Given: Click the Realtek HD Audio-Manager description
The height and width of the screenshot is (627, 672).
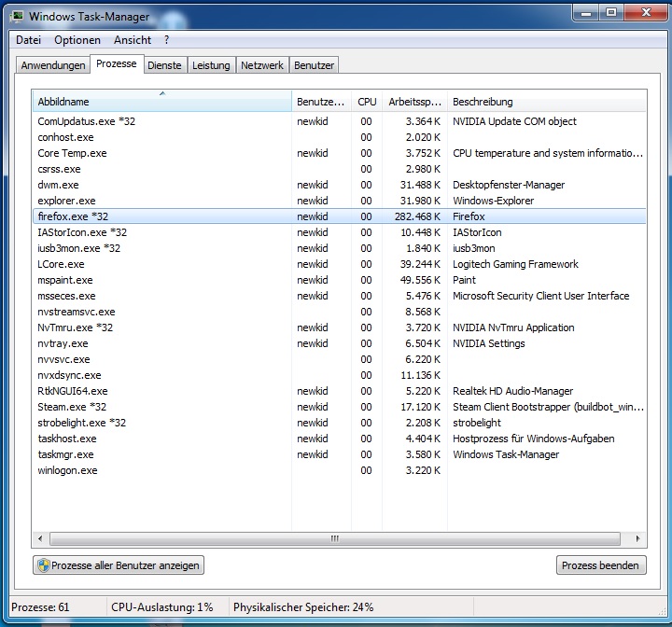Looking at the screenshot, I should 513,391.
